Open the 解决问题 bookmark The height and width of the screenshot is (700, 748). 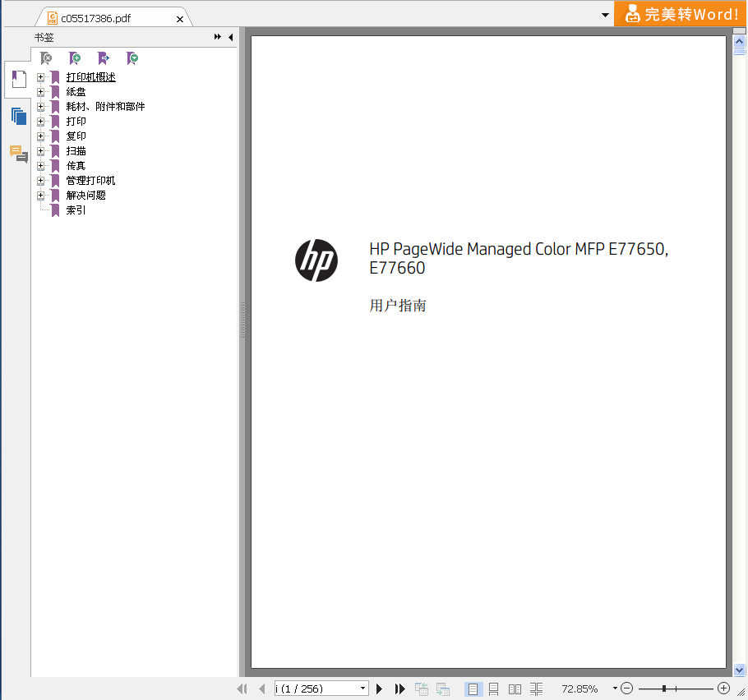85,195
